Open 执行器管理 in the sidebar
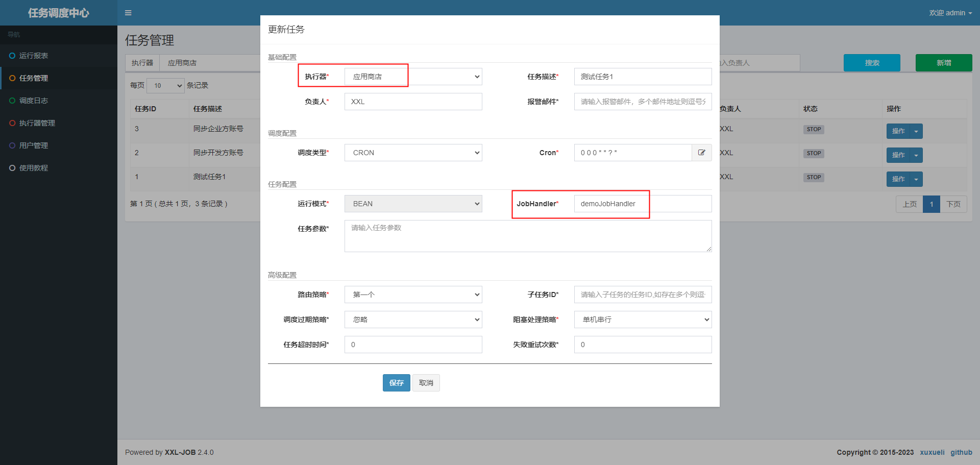The height and width of the screenshot is (465, 980). (x=59, y=123)
